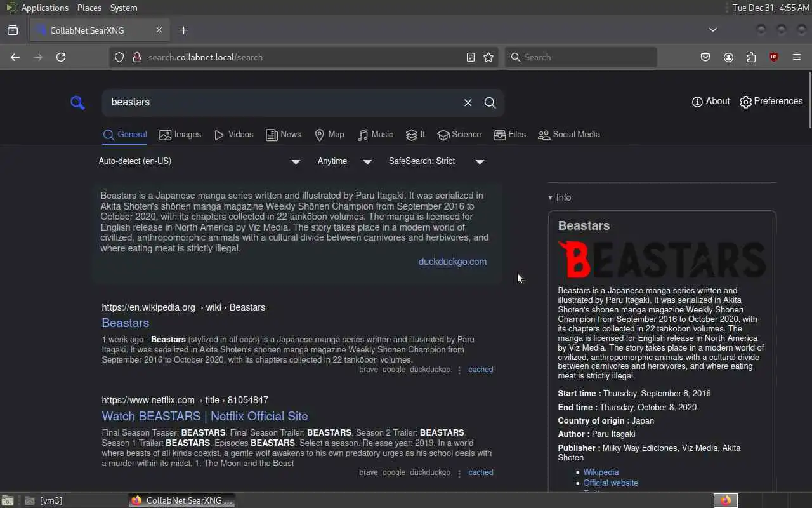The height and width of the screenshot is (508, 812).
Task: Open duckduckgo.com answer source link
Action: [452, 262]
